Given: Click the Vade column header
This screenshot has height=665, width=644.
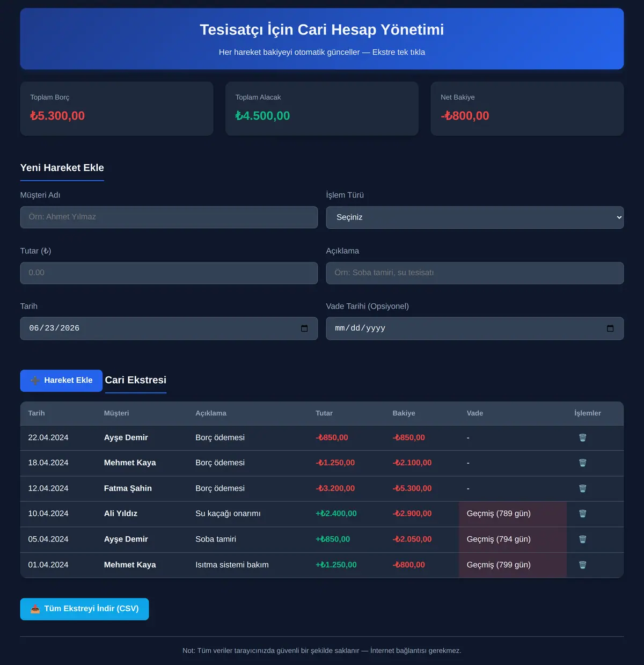Looking at the screenshot, I should click(475, 413).
